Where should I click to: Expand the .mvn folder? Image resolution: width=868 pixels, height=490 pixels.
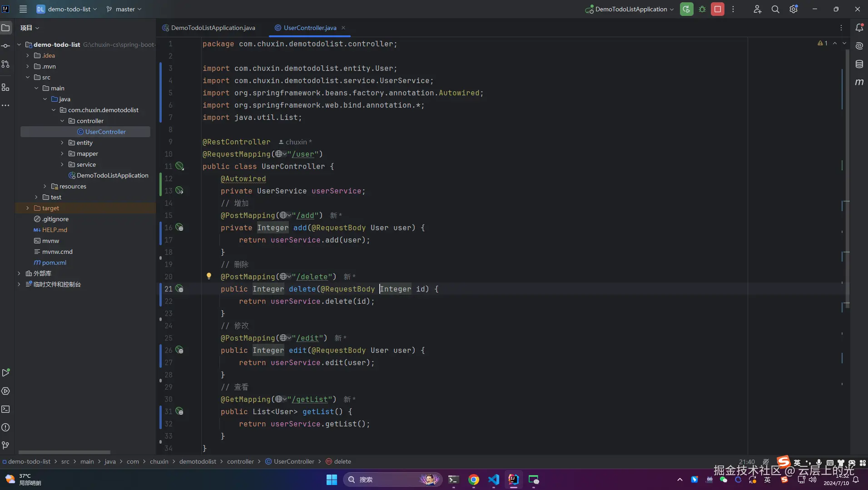[x=28, y=66]
